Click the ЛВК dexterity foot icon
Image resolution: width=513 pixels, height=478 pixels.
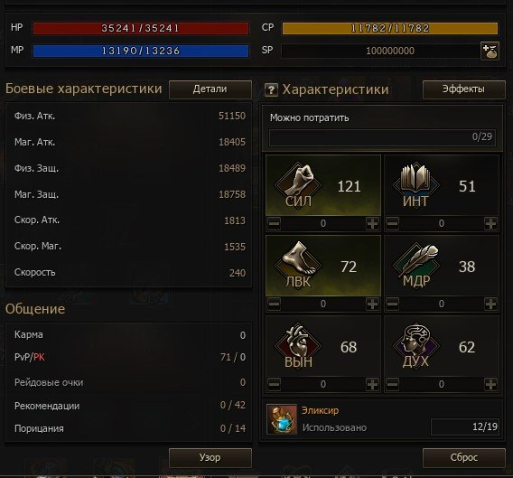click(x=298, y=264)
